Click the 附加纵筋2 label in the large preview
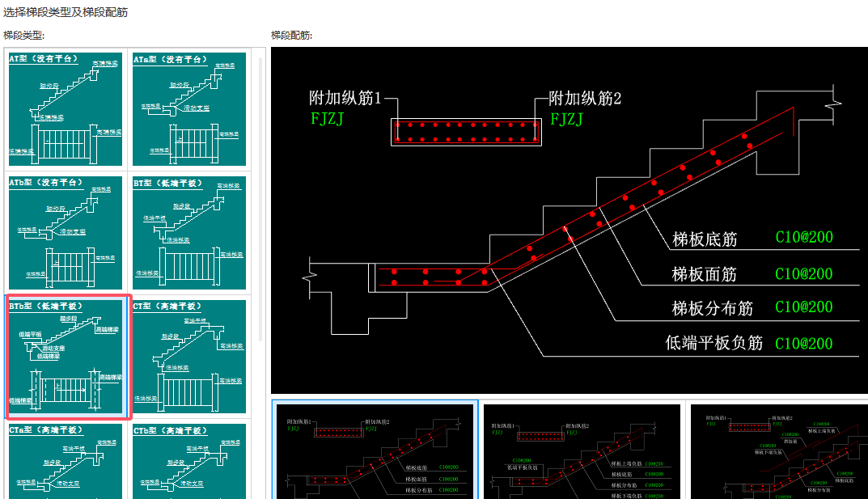Viewport: 868px width, 499px height. click(585, 99)
